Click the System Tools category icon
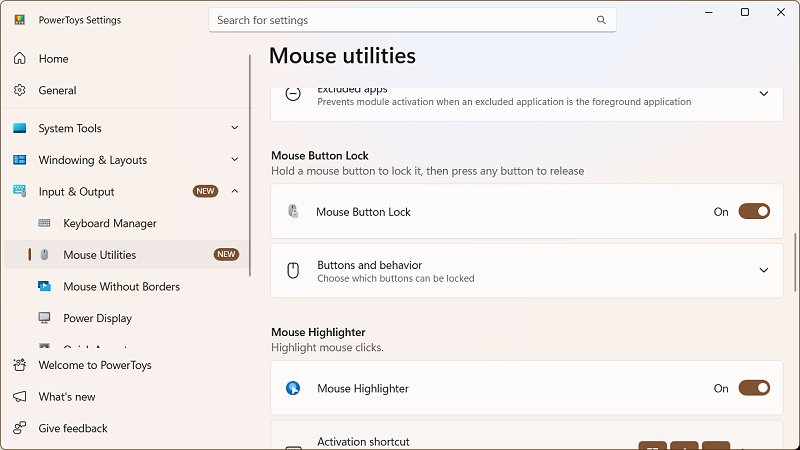Image resolution: width=800 pixels, height=450 pixels. coord(19,128)
